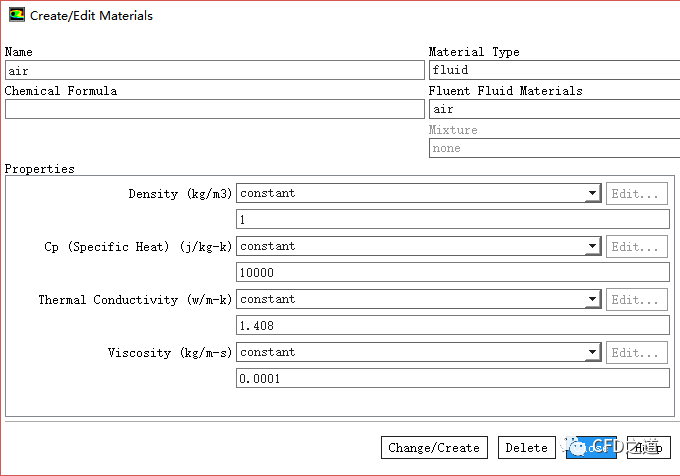The image size is (680, 476).
Task: Expand the Thermal Conductivity method dropdown
Action: coord(593,300)
